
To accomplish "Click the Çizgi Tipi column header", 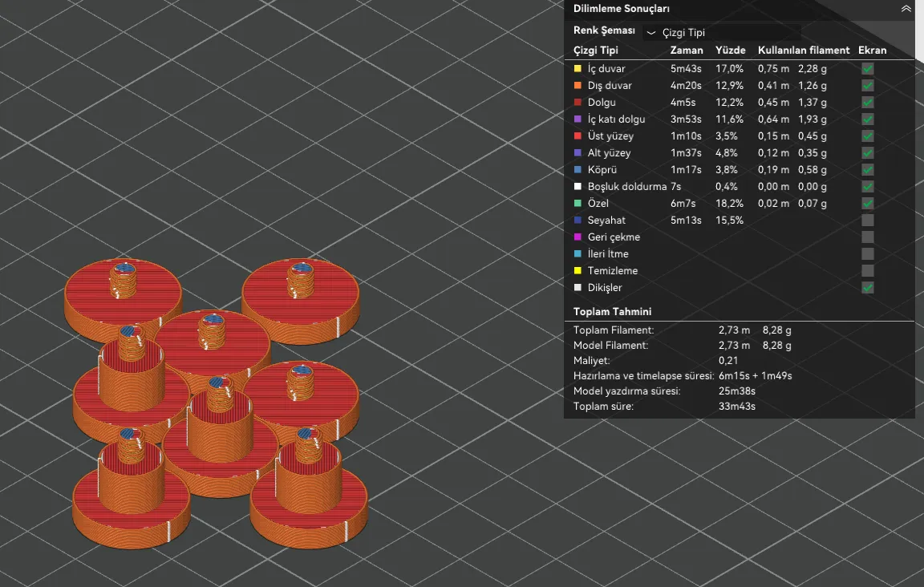I will point(596,50).
